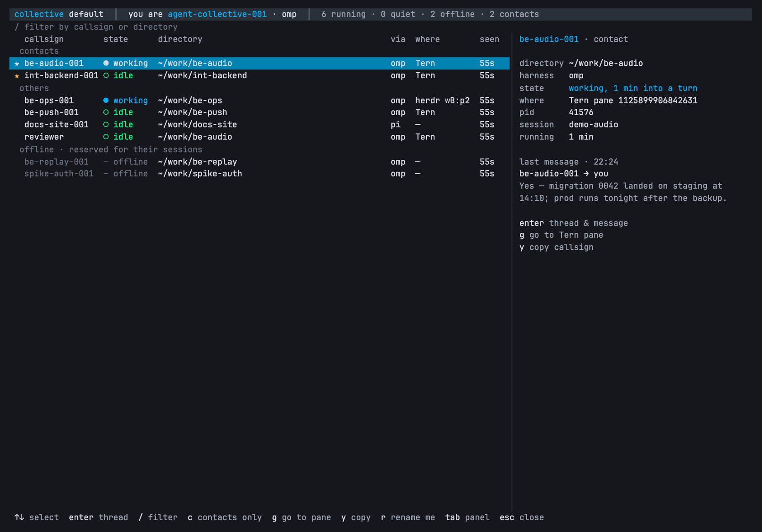Toggle 'c contacts only' in footer
The height and width of the screenshot is (532, 762).
pos(225,517)
